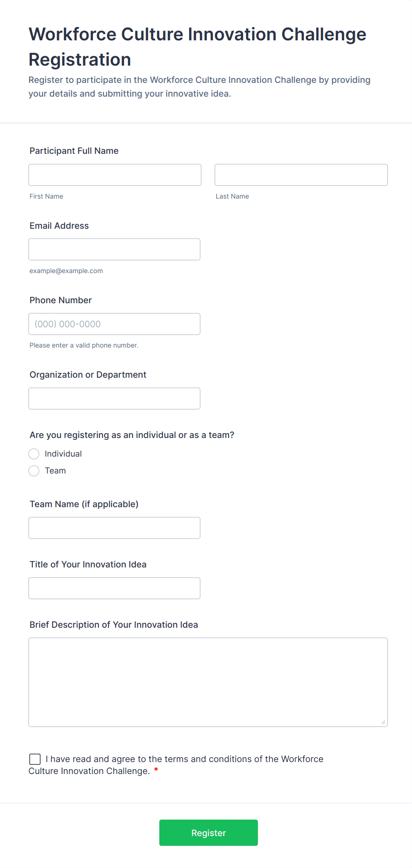Click the Team Name input field
412x868 pixels.
114,528
